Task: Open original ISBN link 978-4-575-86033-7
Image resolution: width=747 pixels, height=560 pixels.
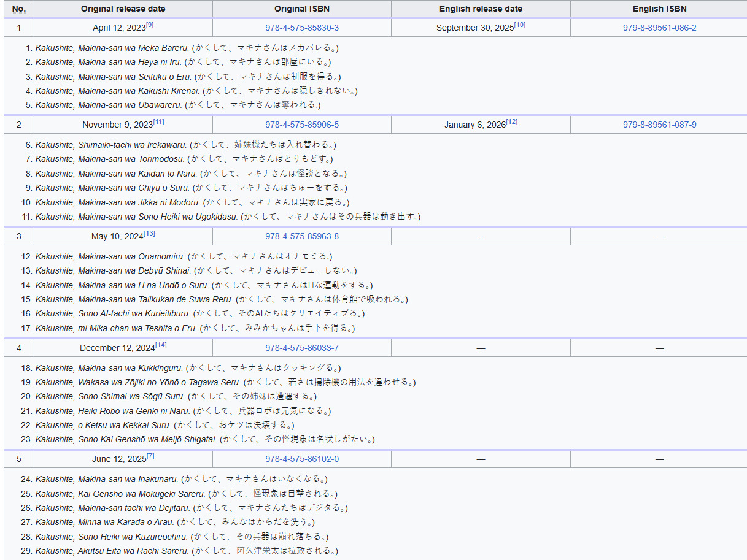Action: coord(301,348)
